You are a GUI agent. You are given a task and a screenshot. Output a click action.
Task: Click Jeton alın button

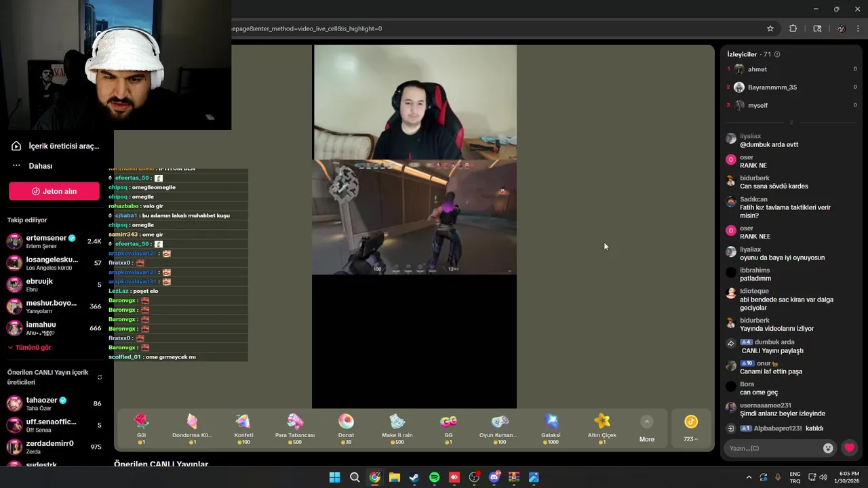(x=54, y=191)
